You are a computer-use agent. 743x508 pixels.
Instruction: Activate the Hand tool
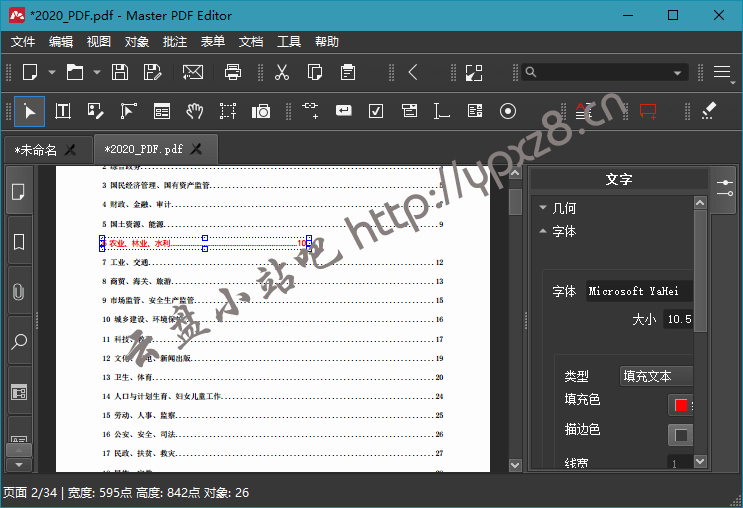pos(194,111)
